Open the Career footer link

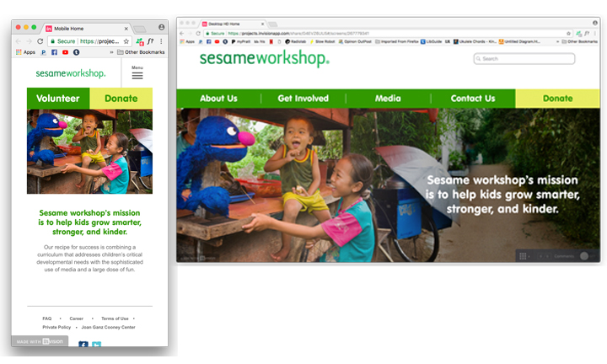coord(76,318)
